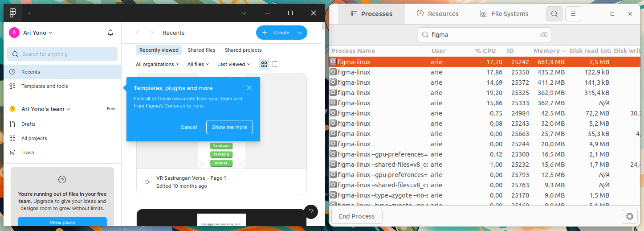Open process properties gear button
Viewport: 644px width, 231px height.
pyautogui.click(x=629, y=216)
